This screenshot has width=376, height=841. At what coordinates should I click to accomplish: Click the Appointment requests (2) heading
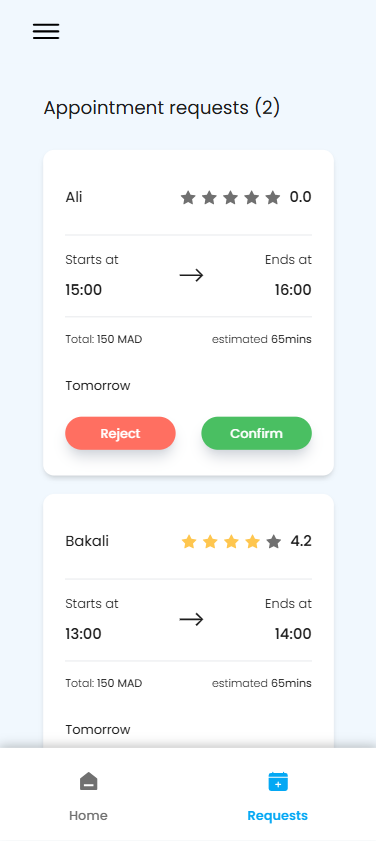(x=161, y=108)
